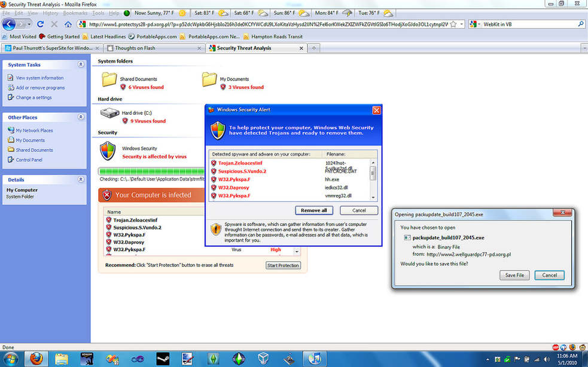Click the Control Panel link
Screen dimensions: 588x367
(x=29, y=160)
